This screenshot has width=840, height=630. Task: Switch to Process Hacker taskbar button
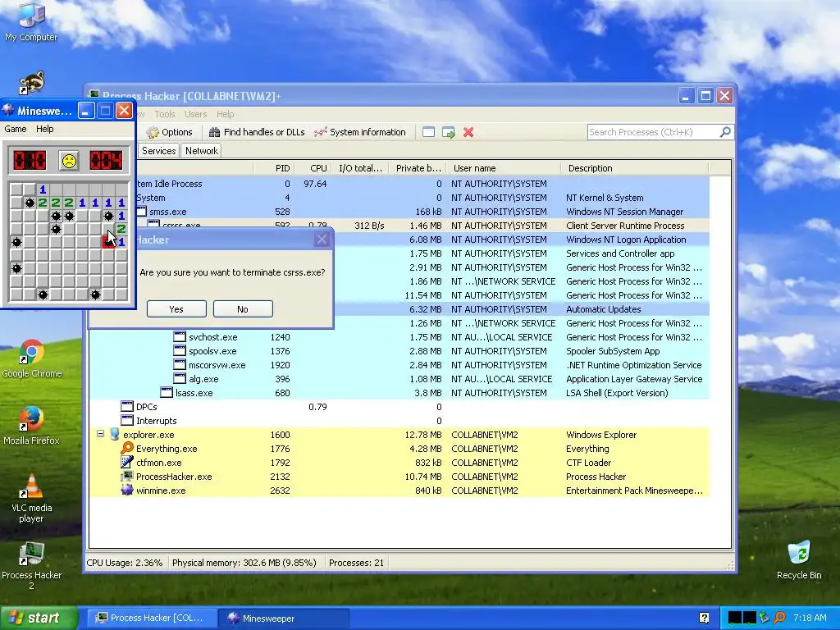coord(152,618)
